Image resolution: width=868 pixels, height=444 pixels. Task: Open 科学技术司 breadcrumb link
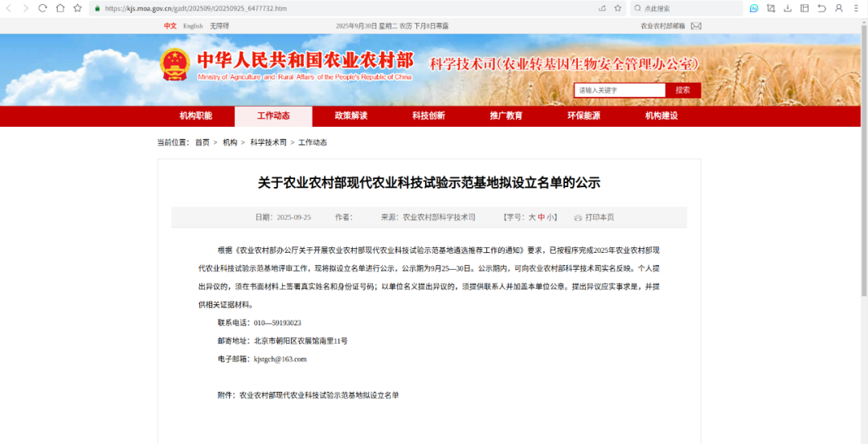(x=268, y=143)
